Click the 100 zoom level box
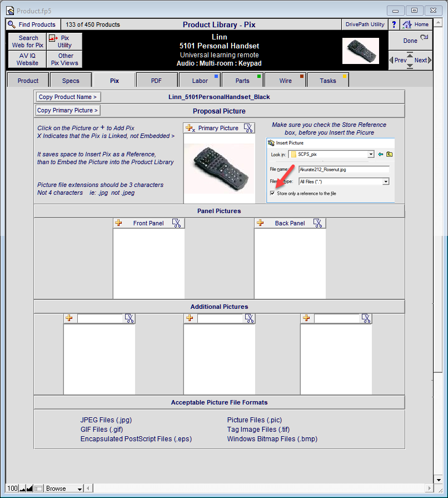Screen dimensions: 448x498 [12, 489]
